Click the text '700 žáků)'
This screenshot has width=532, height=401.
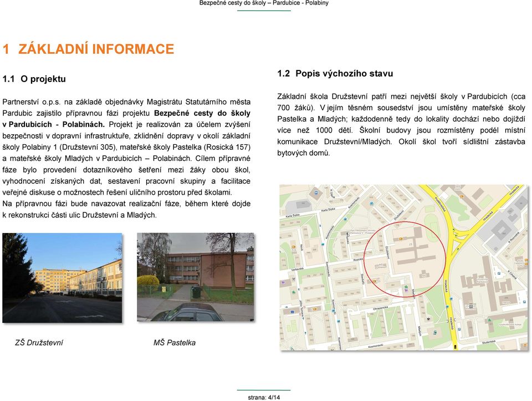pos(295,108)
